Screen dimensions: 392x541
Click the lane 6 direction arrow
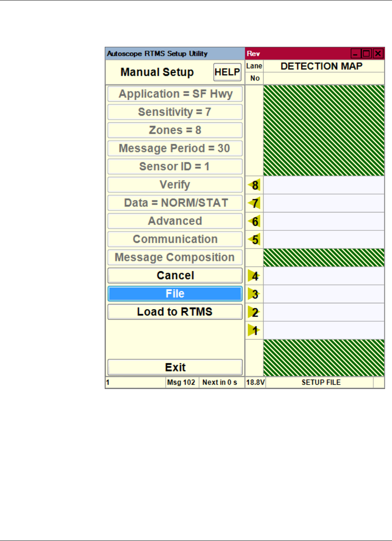click(254, 221)
